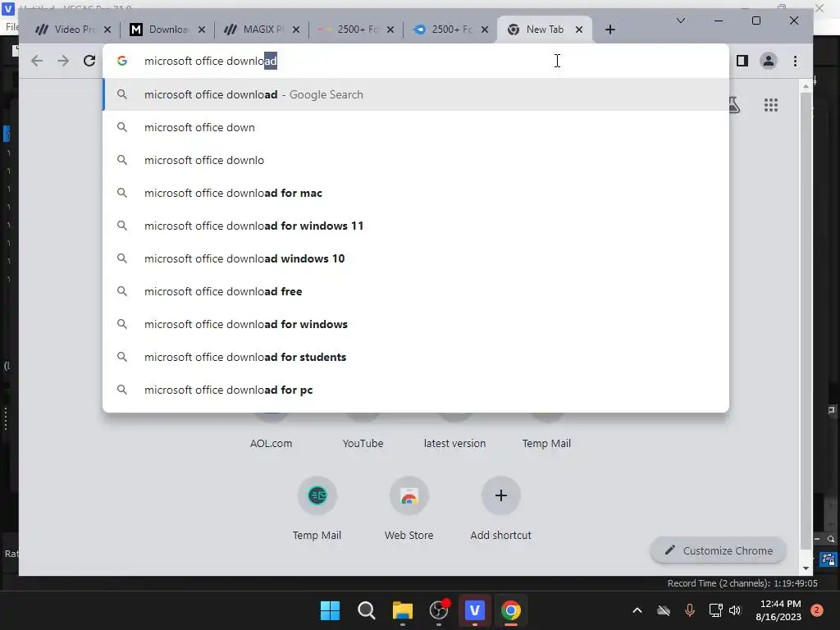Open the Search Labs flask icon
This screenshot has height=630, width=840.
(x=734, y=105)
